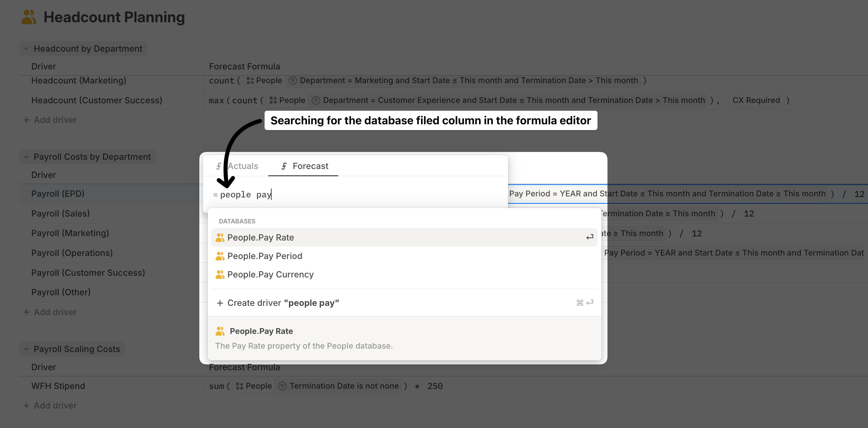Click the filter icon next to Termination Date is not none
This screenshot has height=428, width=868.
click(282, 386)
